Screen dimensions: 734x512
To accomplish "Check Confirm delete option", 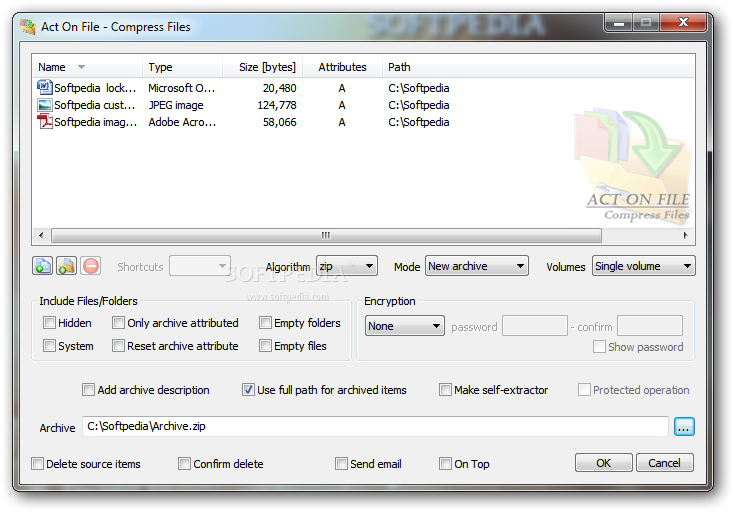I will [x=184, y=463].
